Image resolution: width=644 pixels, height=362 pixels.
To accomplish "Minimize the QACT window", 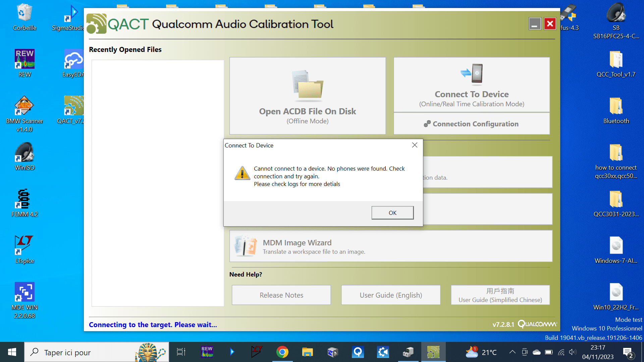I will point(535,24).
